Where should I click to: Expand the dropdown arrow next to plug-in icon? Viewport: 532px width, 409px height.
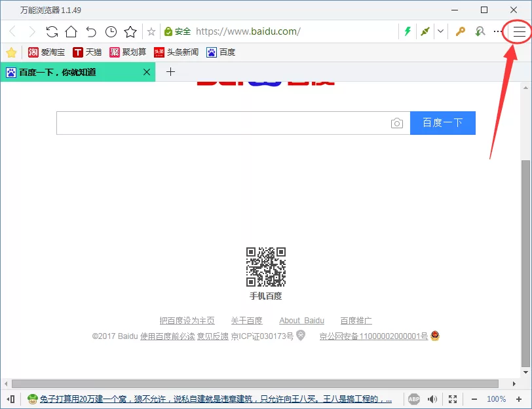pyautogui.click(x=440, y=31)
